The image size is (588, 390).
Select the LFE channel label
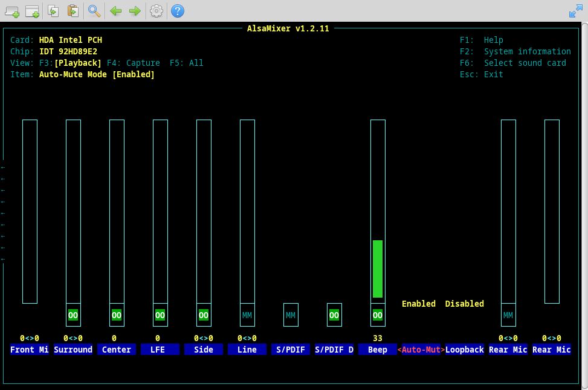click(160, 350)
